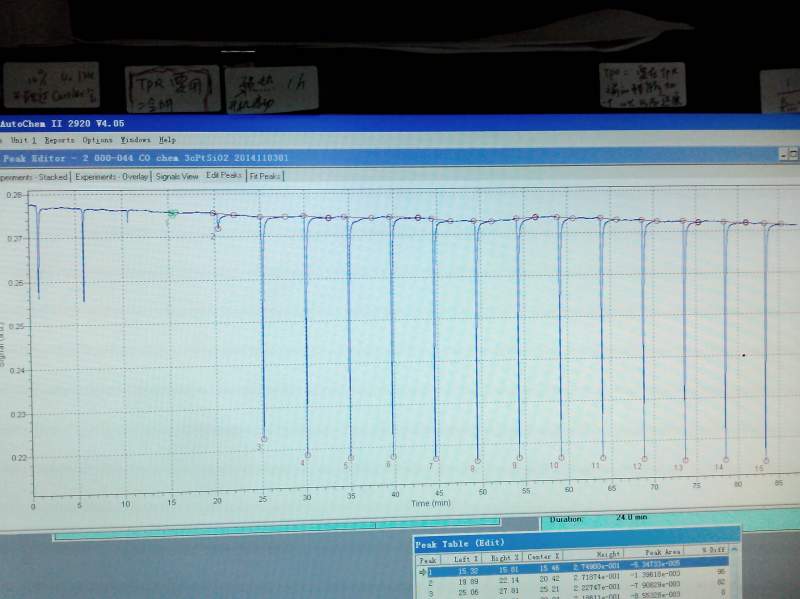Click green peak 1 marker on baseline
Image resolution: width=800 pixels, height=599 pixels.
point(172,213)
